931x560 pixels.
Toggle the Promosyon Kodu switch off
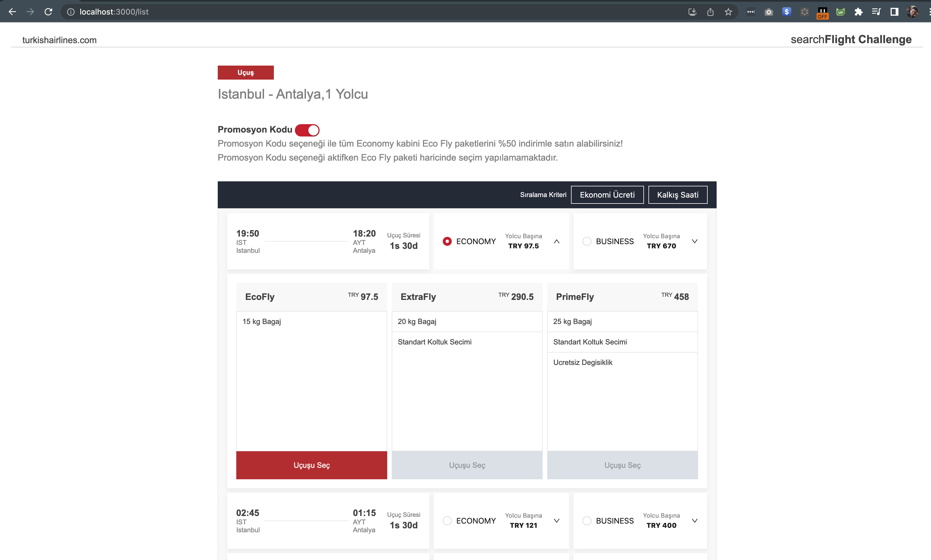pyautogui.click(x=307, y=130)
